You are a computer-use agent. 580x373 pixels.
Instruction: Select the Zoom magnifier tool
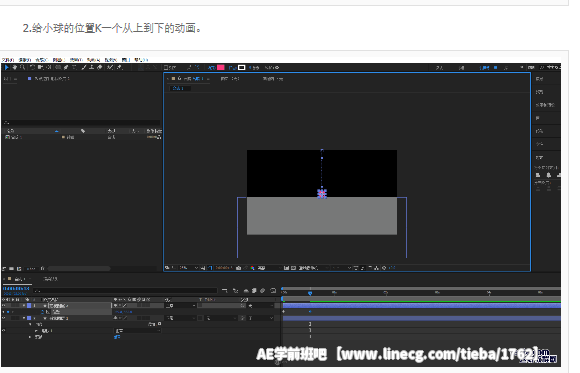tap(23, 67)
